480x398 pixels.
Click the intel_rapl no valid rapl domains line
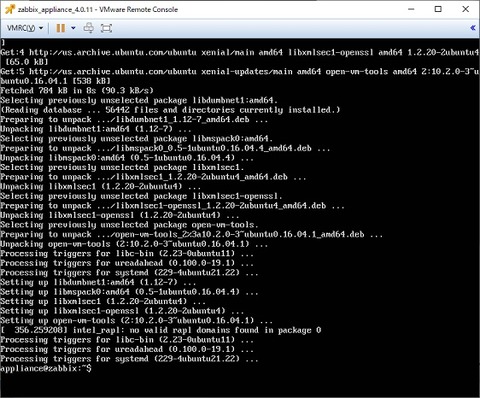tap(161, 330)
